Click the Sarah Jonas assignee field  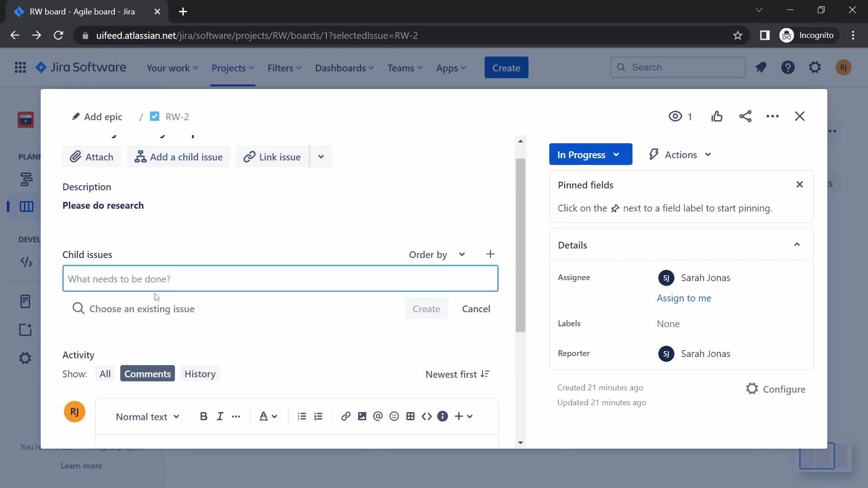tap(694, 278)
